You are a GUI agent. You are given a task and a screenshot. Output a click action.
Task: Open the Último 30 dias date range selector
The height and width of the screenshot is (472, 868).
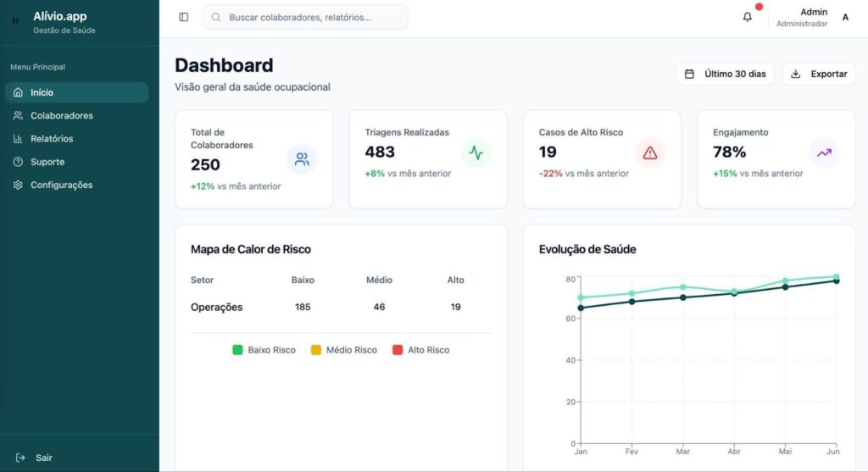click(x=725, y=74)
